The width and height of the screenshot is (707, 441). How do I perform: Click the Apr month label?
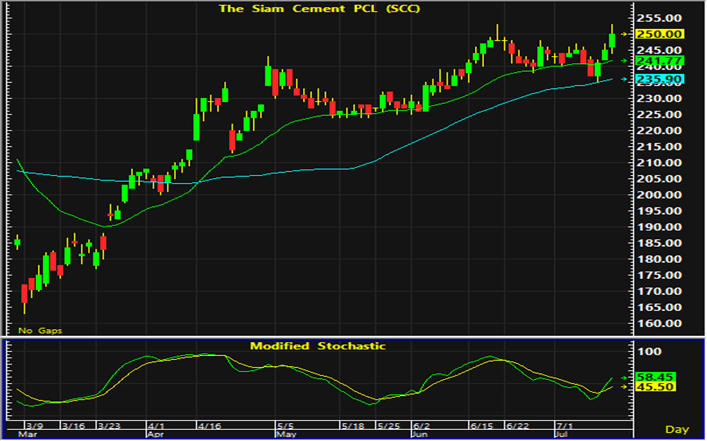155,434
